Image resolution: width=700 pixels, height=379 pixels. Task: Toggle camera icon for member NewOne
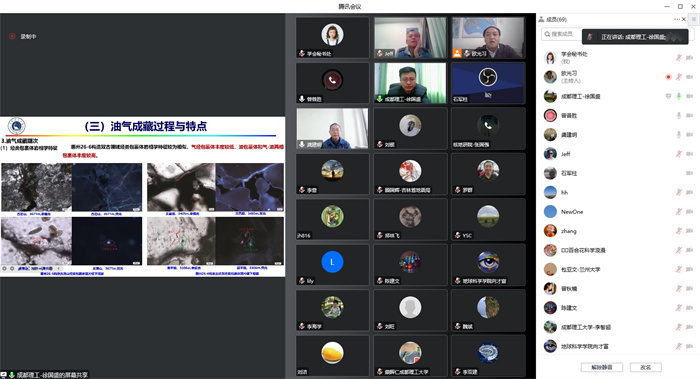click(689, 212)
